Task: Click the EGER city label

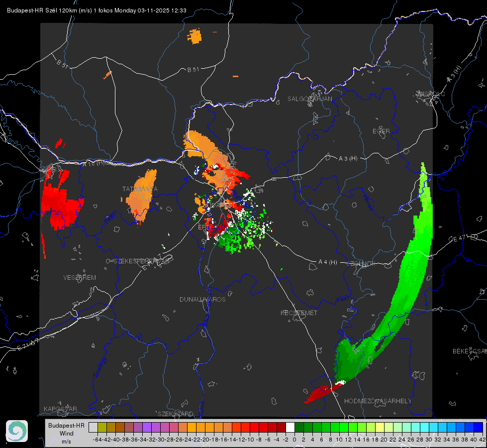Action: [381, 131]
